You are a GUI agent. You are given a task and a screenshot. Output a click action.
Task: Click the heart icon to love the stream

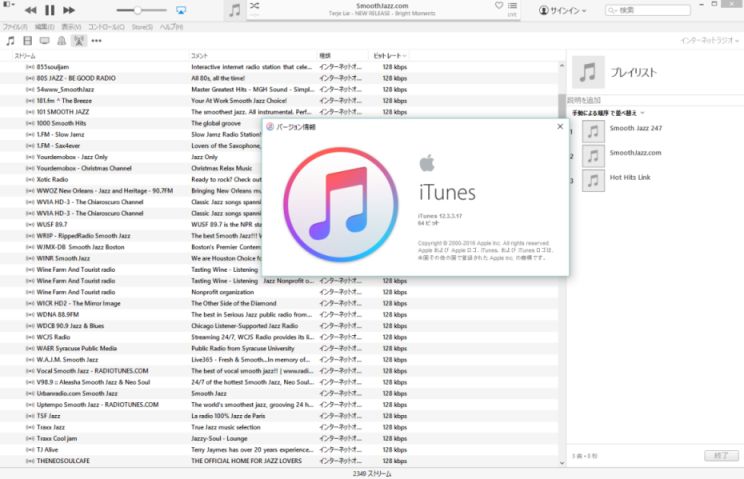[x=499, y=5]
